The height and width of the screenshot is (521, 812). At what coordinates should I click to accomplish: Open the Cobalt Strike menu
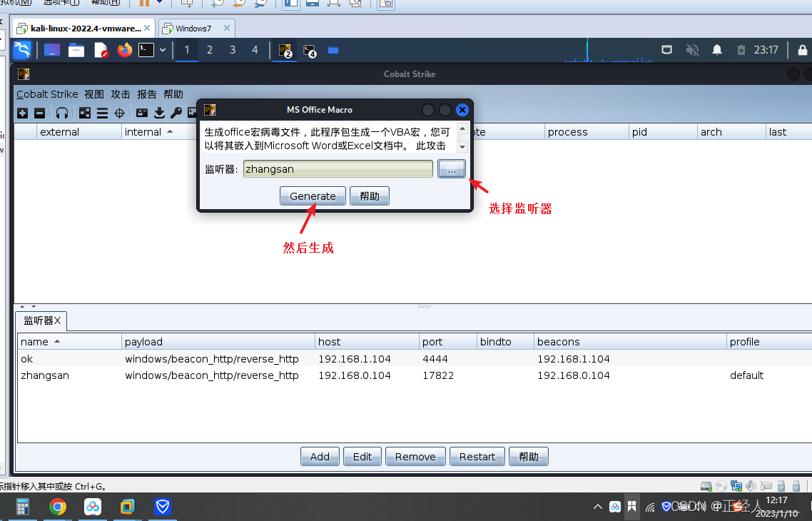coord(47,94)
